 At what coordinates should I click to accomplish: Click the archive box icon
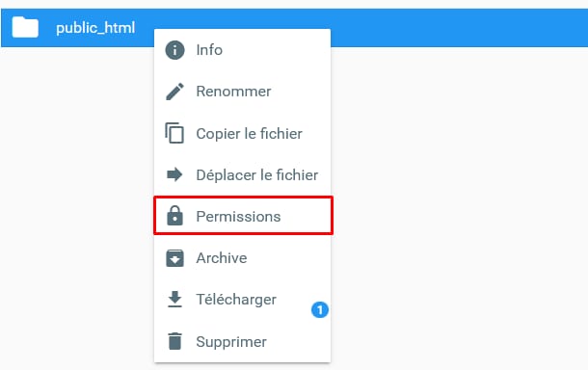click(x=174, y=258)
